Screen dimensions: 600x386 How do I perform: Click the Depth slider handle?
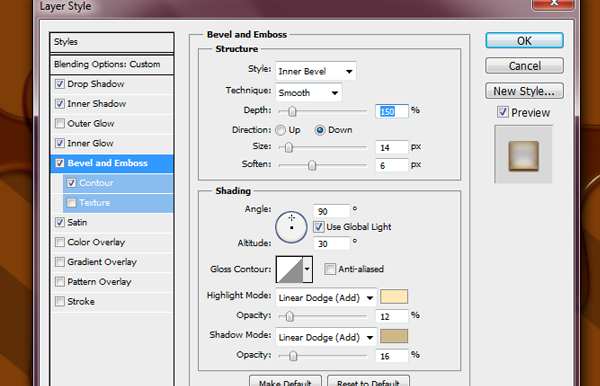coord(292,111)
